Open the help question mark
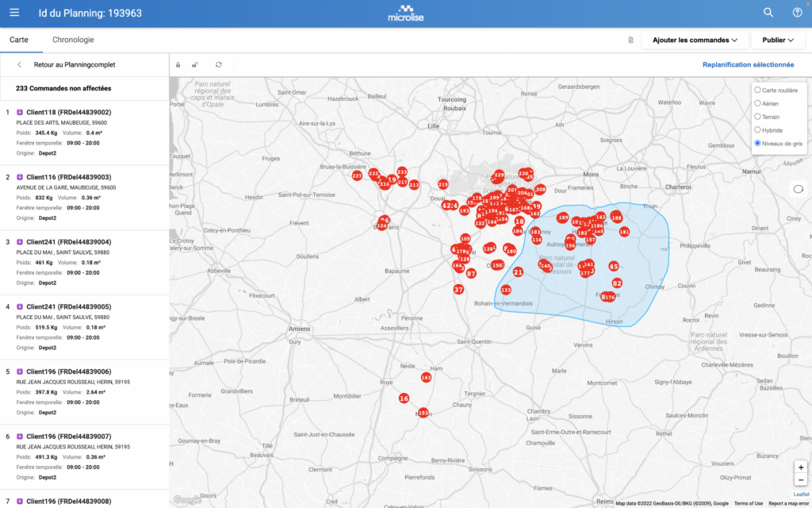The width and height of the screenshot is (812, 508). [x=797, y=13]
